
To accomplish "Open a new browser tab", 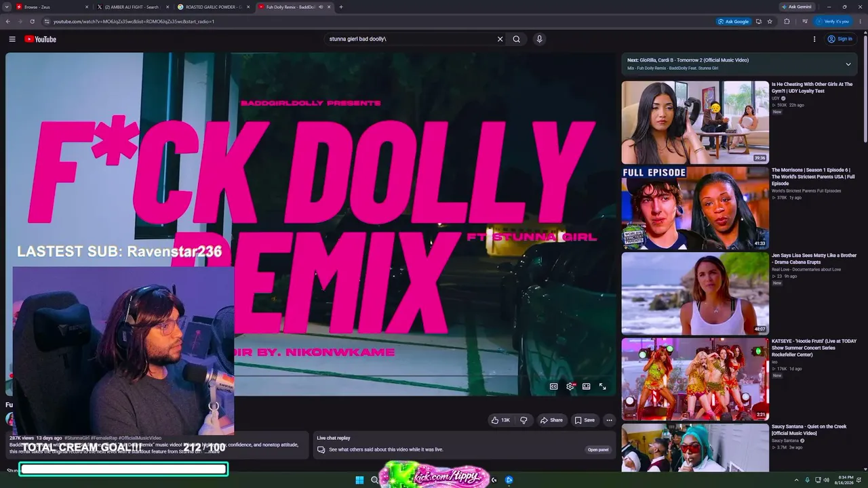I will pos(341,7).
